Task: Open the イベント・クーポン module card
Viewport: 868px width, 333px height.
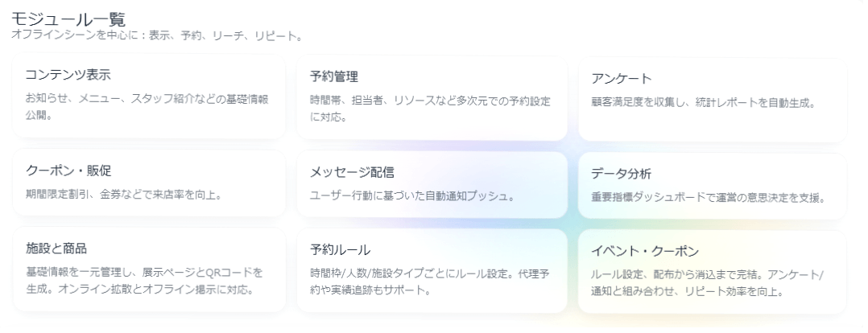Action: tap(712, 271)
